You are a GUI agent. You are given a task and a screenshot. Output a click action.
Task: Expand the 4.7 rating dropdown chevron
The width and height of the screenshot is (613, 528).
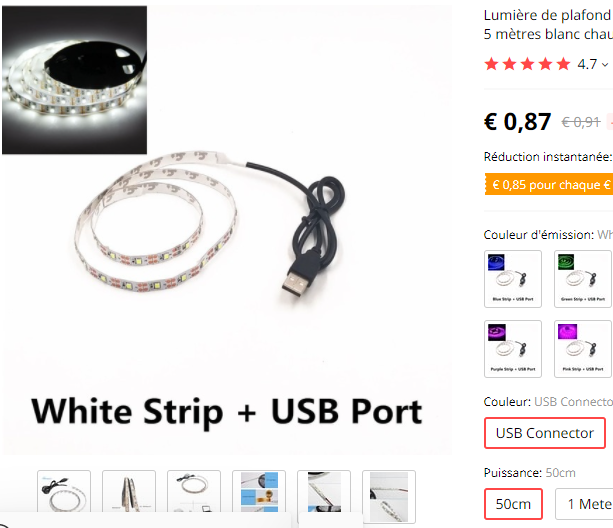click(x=605, y=64)
